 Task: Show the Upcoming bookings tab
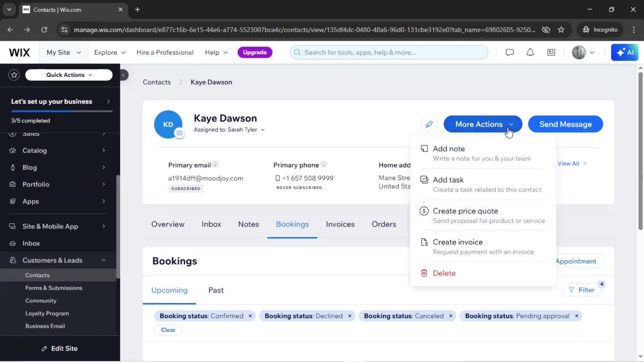coord(169,290)
